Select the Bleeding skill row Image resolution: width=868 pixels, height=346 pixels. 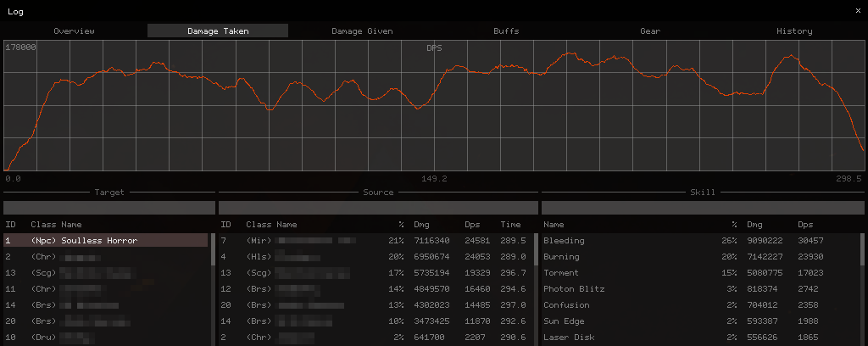(x=699, y=241)
